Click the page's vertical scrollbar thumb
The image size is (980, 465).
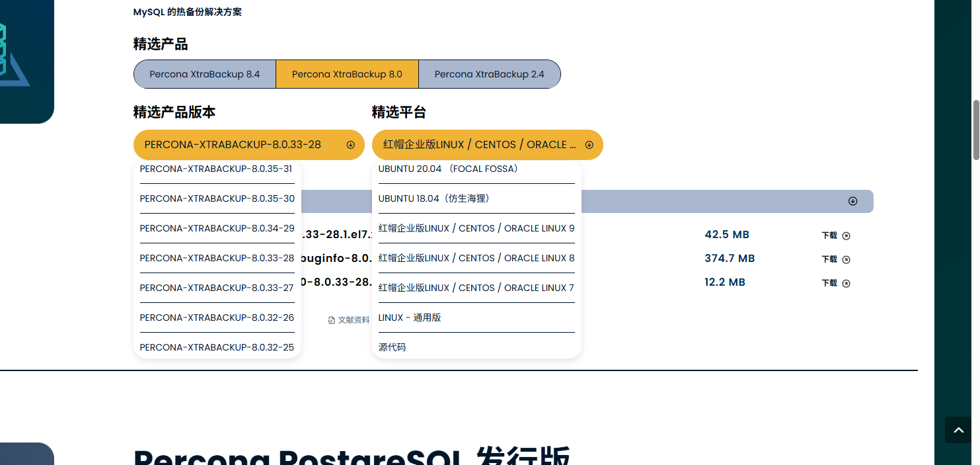tap(975, 130)
